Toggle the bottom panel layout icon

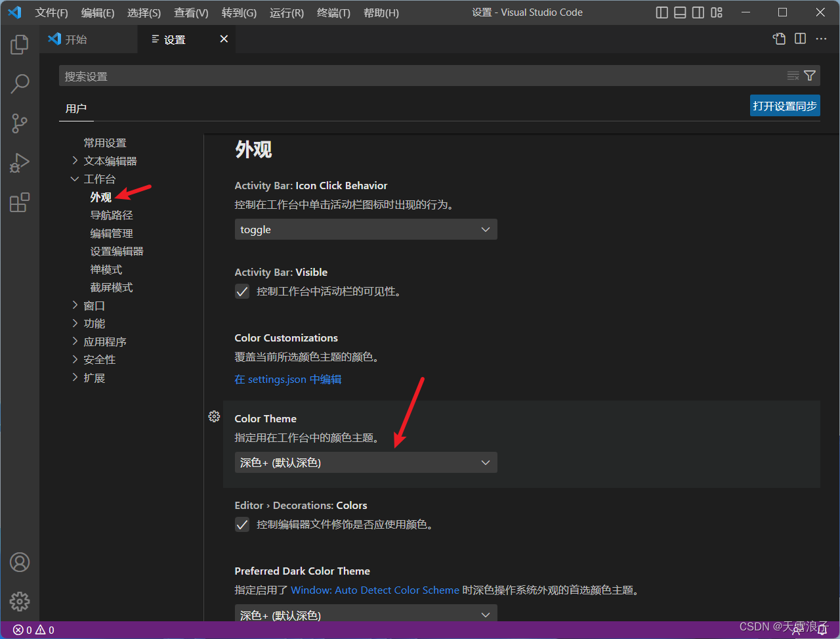click(x=681, y=12)
